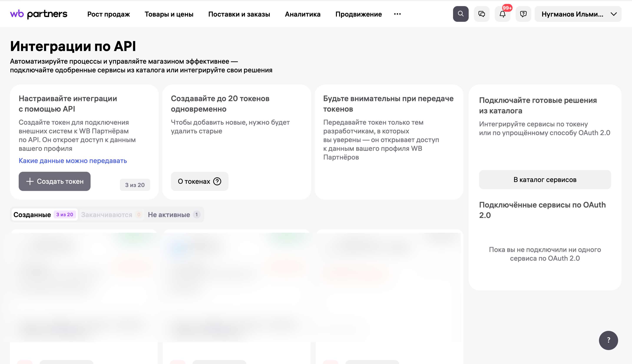Click the question mark icon in О токенах
632x364 pixels.
217,181
